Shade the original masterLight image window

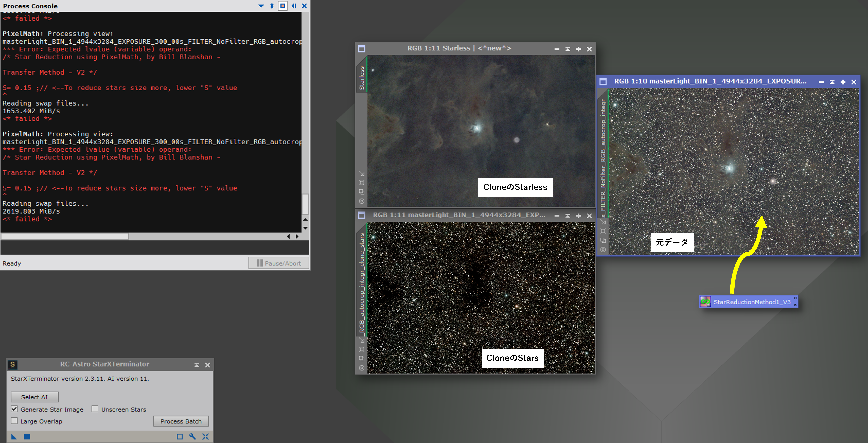(x=832, y=82)
